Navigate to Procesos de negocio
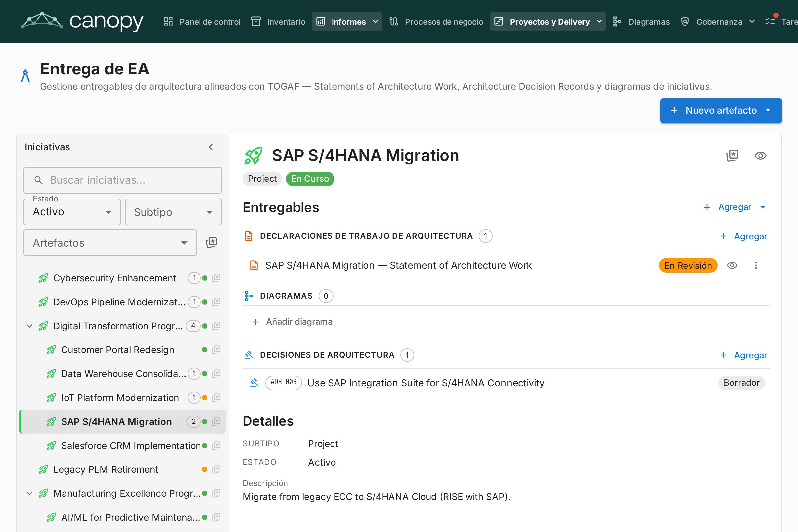The image size is (798, 532). click(436, 22)
